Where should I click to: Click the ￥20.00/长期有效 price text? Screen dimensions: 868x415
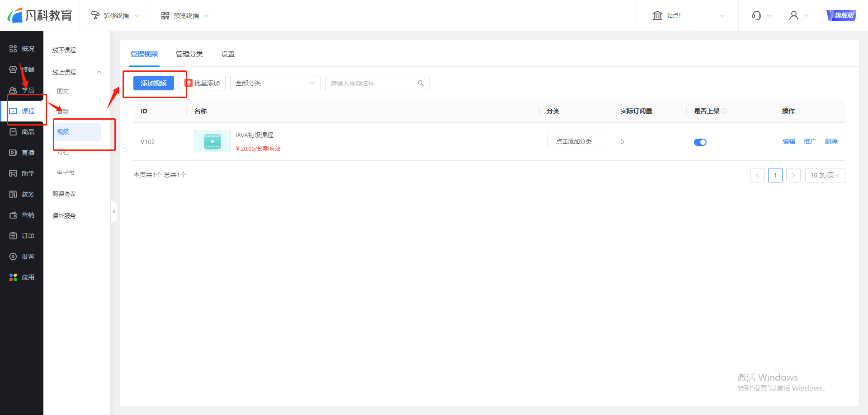(x=258, y=149)
